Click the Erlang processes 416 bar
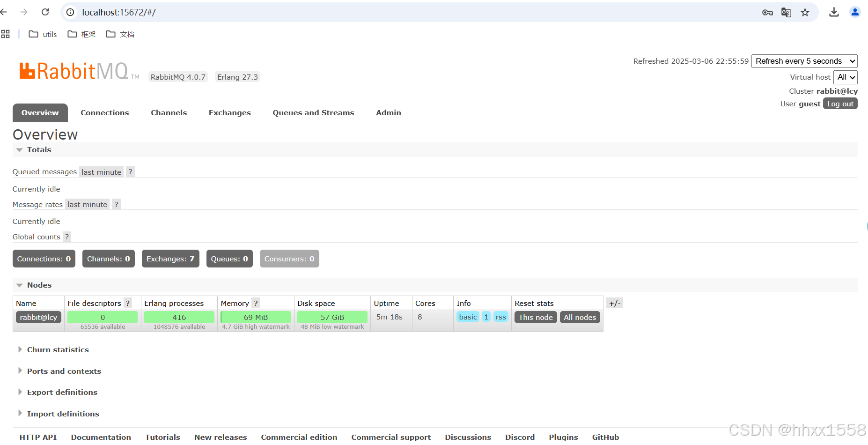Screen dimensions: 868x445 (179, 317)
